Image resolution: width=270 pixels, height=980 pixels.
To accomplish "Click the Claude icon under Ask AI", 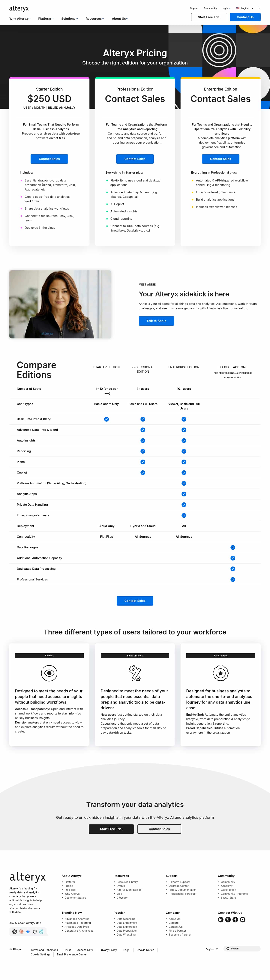I will (x=21, y=931).
